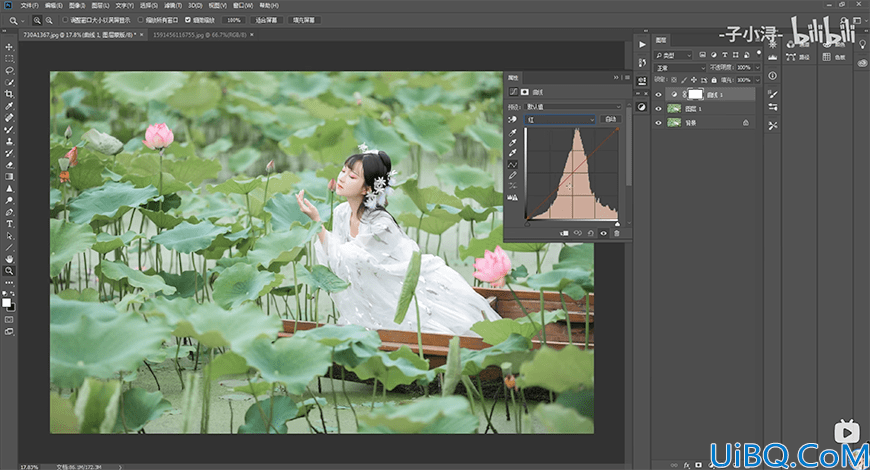
Task: Select the Crop tool
Action: point(9,94)
